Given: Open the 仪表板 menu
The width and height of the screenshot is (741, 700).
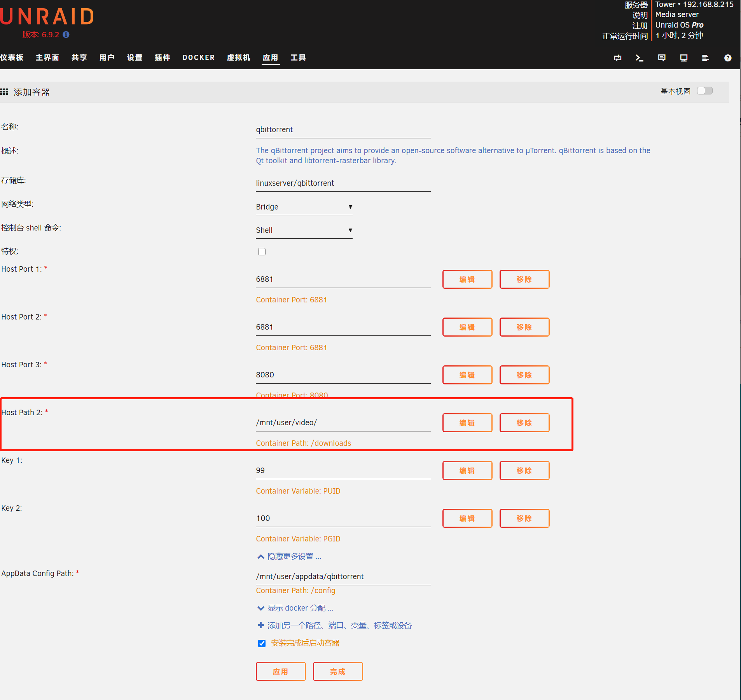Looking at the screenshot, I should coord(12,58).
